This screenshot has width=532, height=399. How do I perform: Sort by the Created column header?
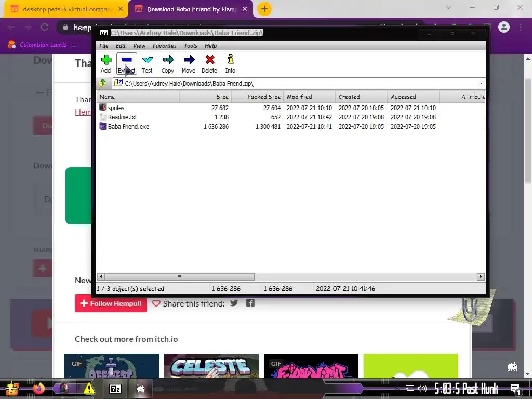(362, 97)
